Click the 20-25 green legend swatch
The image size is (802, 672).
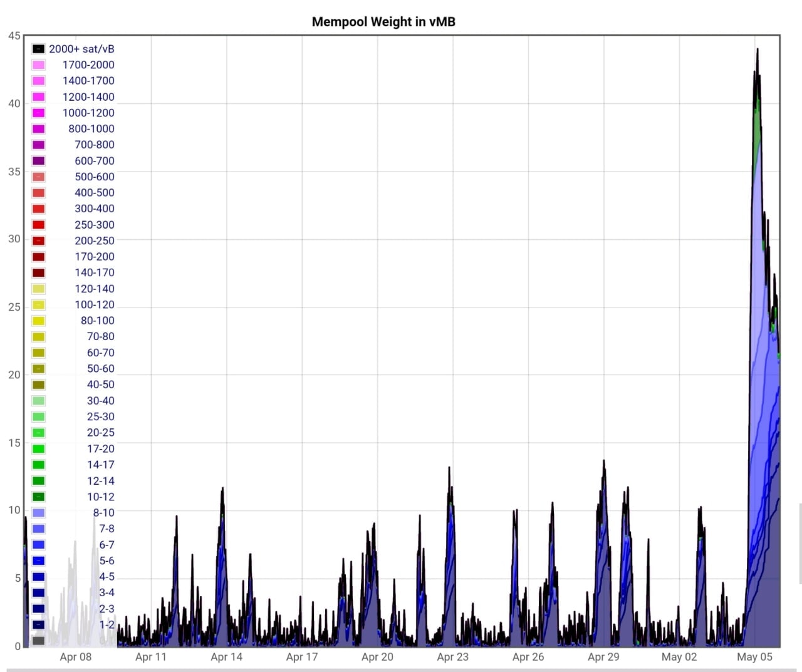(x=38, y=433)
